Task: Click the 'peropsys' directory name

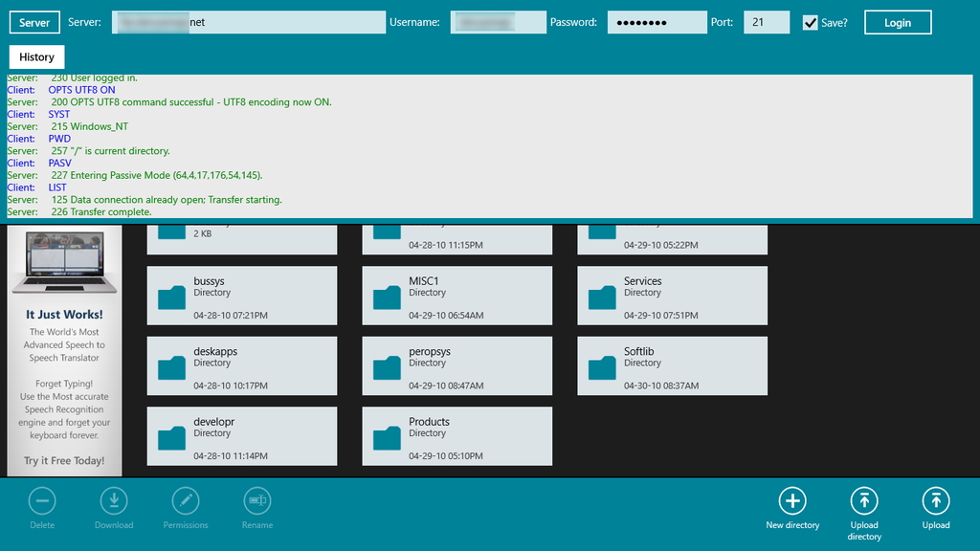Action: click(430, 352)
